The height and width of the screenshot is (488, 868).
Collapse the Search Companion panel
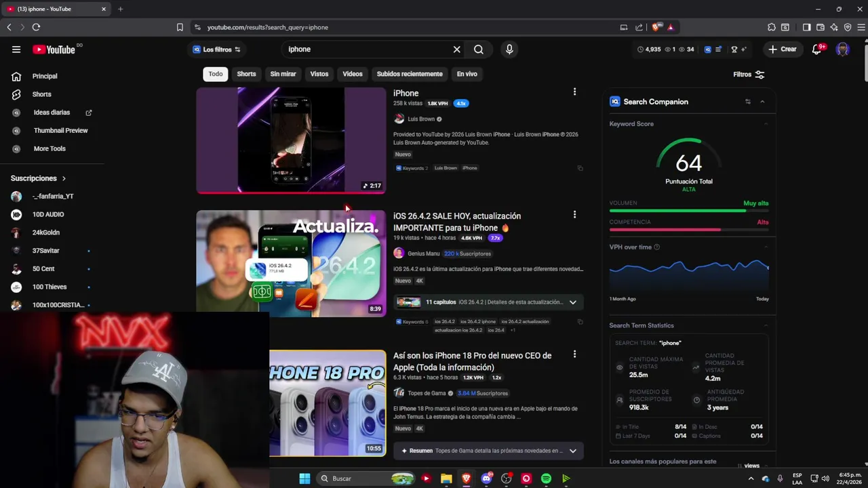(762, 102)
